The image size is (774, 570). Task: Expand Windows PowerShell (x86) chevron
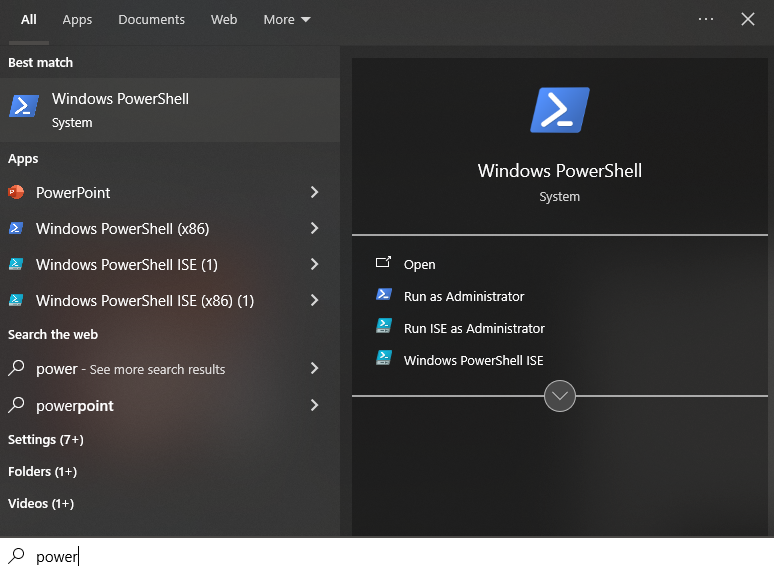click(x=314, y=228)
